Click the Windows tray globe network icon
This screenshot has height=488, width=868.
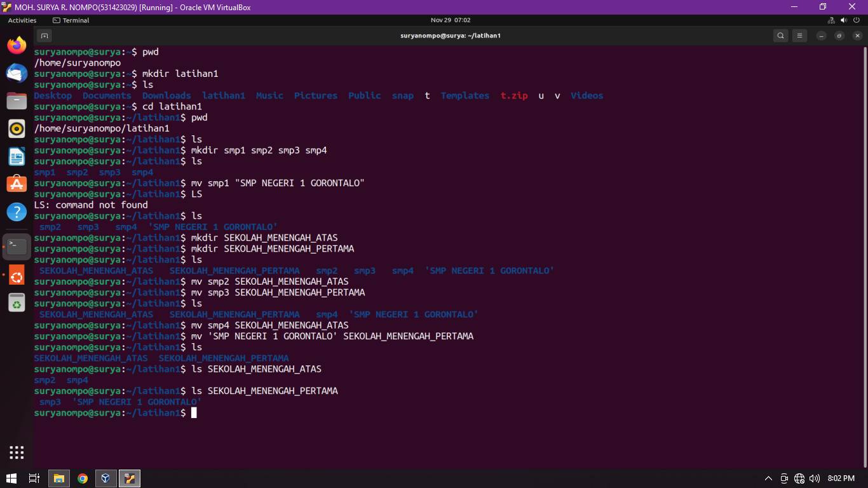pos(799,478)
